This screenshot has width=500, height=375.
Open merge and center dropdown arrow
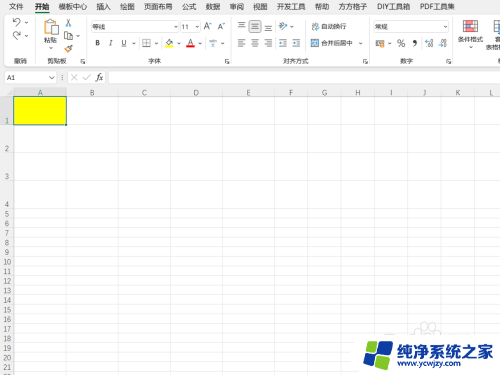tap(360, 43)
